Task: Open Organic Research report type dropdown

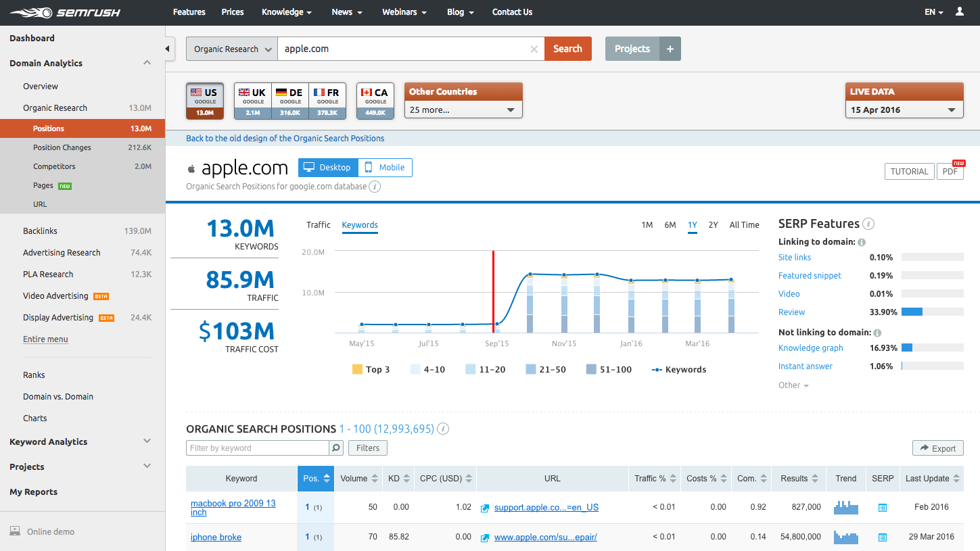Action: coord(232,49)
